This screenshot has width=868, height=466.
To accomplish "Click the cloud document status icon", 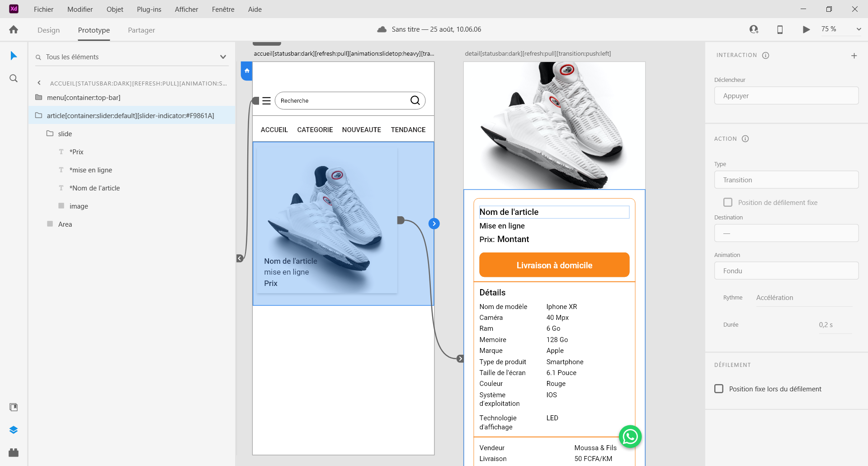I will tap(382, 29).
